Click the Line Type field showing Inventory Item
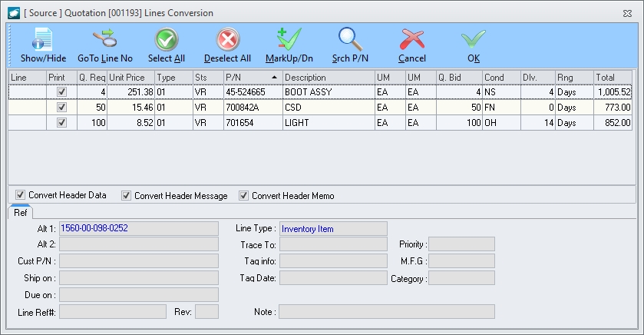 (x=333, y=228)
